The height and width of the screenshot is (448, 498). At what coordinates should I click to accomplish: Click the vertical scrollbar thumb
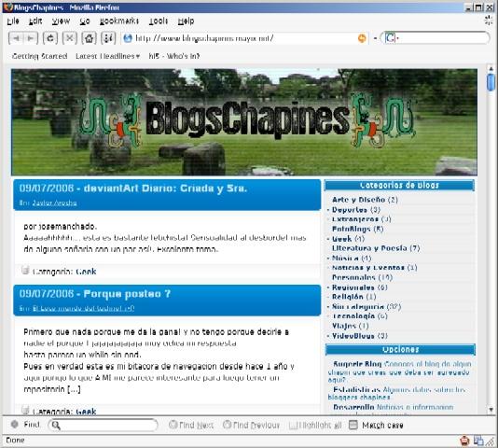coord(491,82)
